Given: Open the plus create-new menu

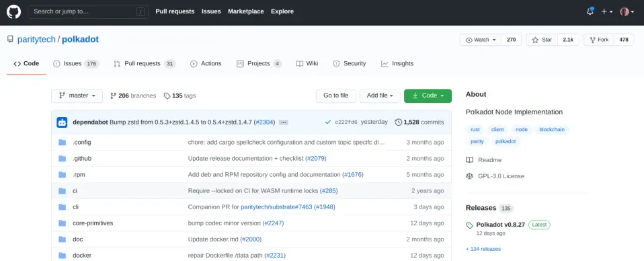Looking at the screenshot, I should [x=606, y=11].
